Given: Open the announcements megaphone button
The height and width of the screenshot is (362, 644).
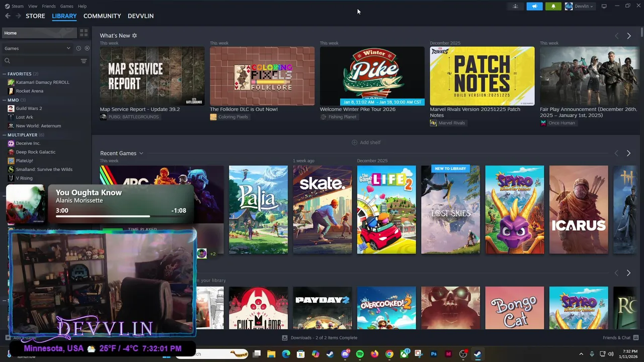Looking at the screenshot, I should point(534,6).
